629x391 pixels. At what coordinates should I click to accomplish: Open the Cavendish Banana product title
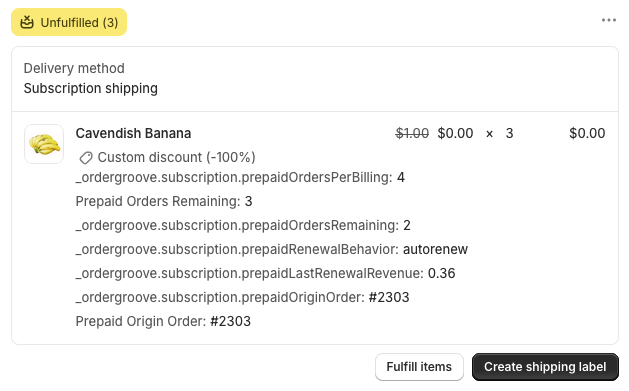133,133
